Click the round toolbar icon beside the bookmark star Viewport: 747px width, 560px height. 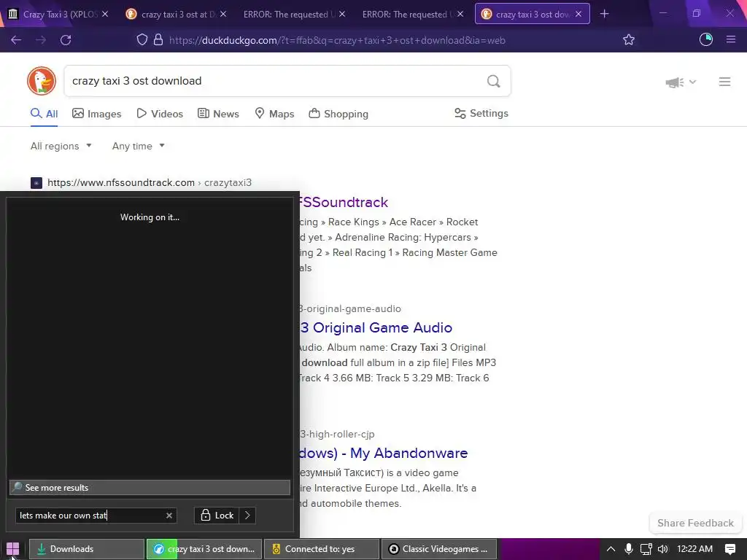pyautogui.click(x=706, y=40)
